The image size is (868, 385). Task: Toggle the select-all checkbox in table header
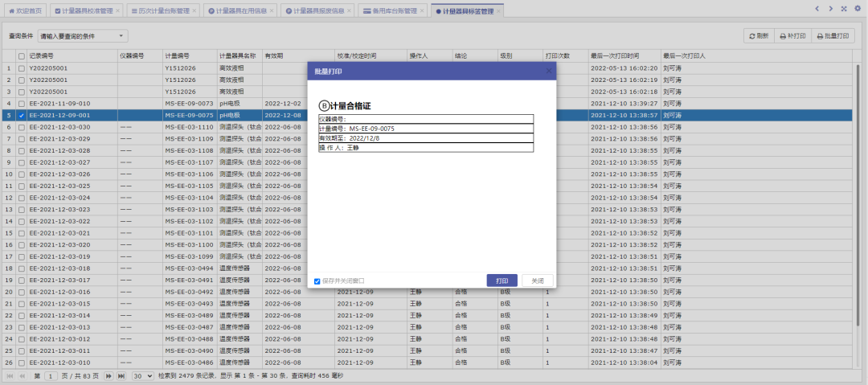tap(22, 56)
